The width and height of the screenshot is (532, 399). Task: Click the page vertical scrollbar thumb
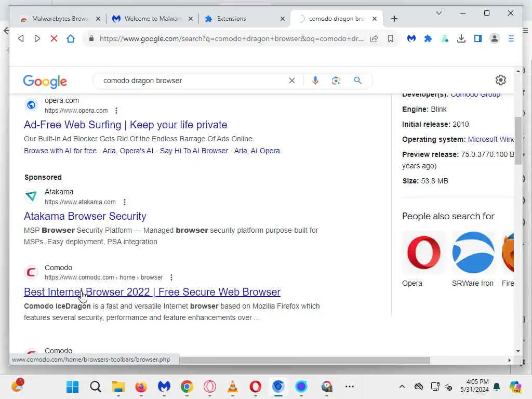[518, 141]
